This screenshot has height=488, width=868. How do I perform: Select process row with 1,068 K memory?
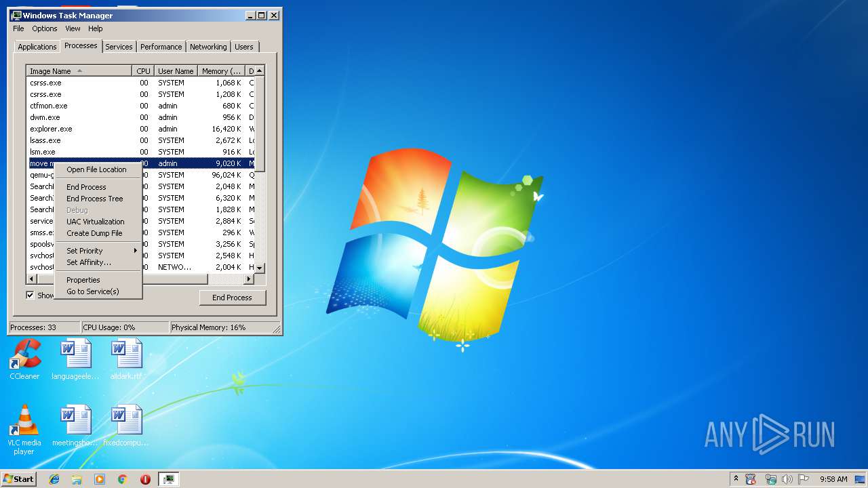(140, 83)
